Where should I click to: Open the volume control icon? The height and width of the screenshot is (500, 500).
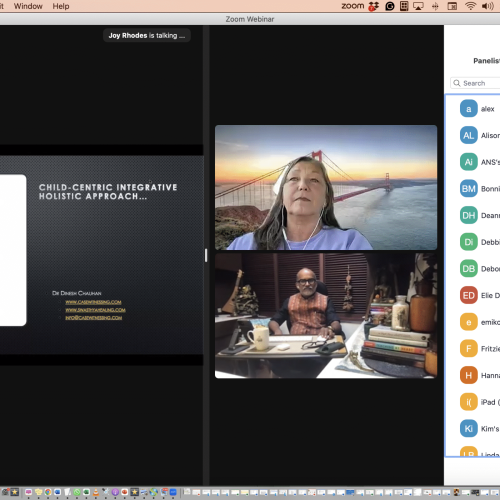pos(487,6)
